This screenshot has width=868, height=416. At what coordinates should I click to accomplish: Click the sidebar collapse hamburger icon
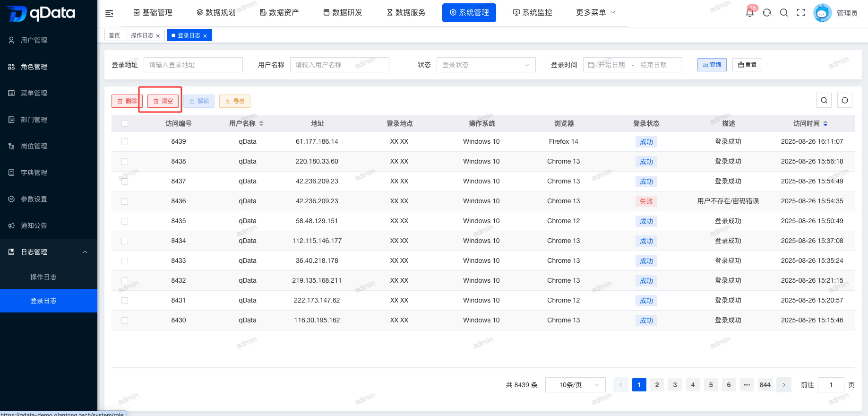coord(109,13)
